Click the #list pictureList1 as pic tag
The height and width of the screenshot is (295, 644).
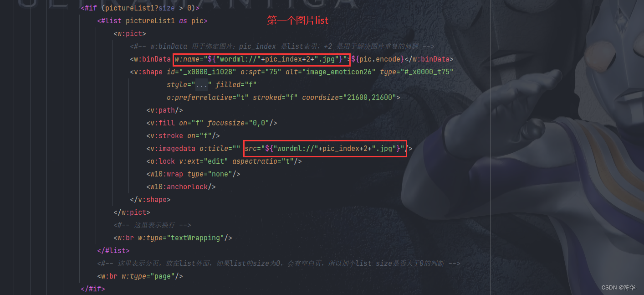point(152,21)
